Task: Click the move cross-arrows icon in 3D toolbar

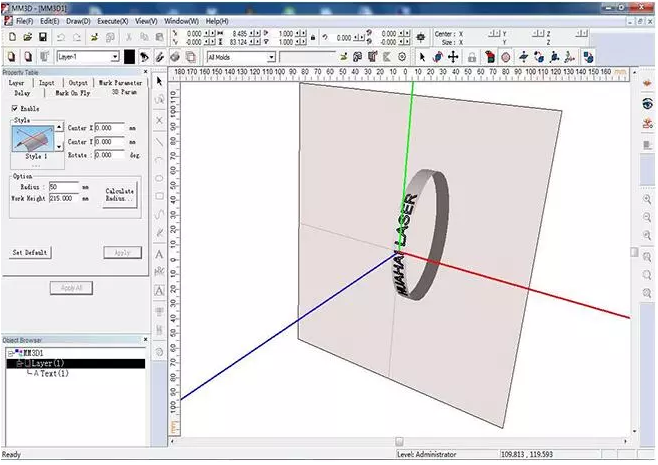Action: [x=452, y=57]
